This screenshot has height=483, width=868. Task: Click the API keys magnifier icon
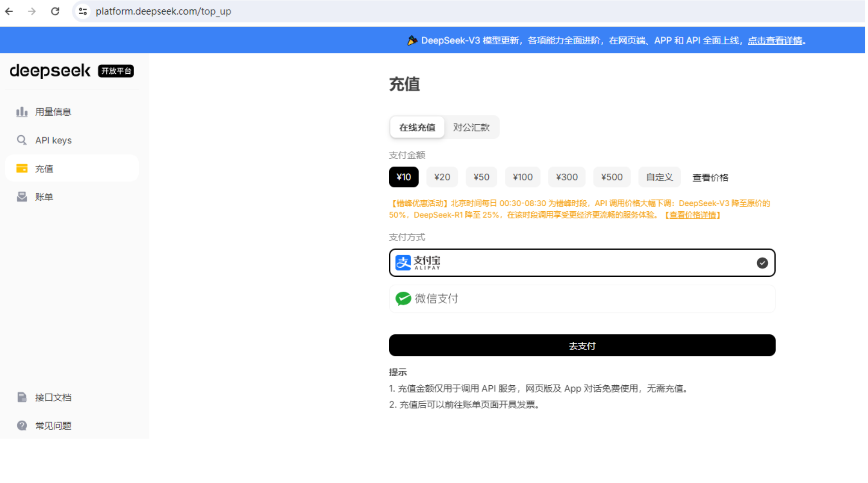pos(22,140)
